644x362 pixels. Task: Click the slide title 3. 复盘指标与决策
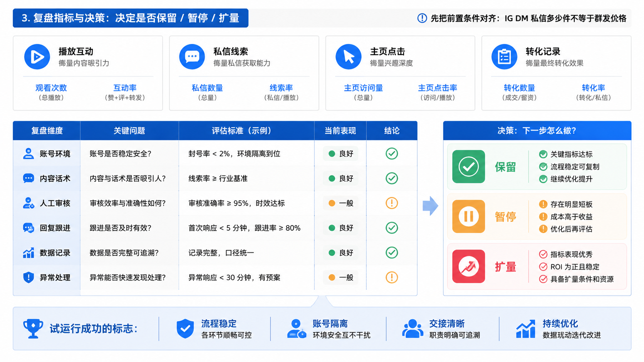point(131,18)
